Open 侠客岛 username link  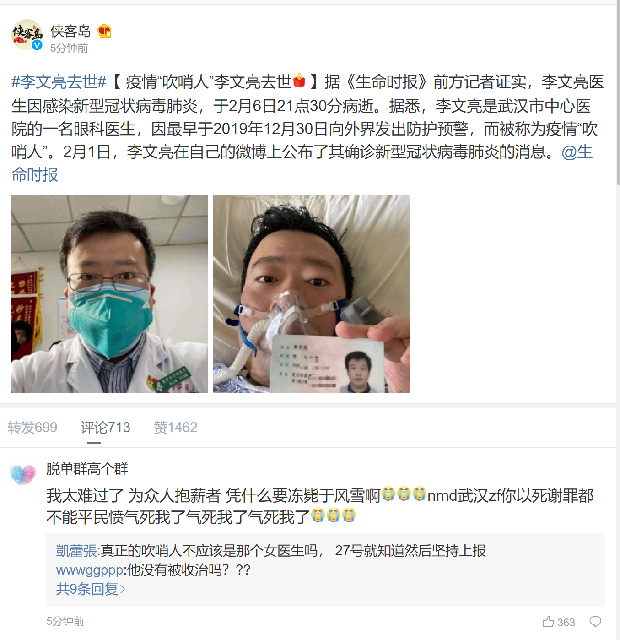coord(71,31)
